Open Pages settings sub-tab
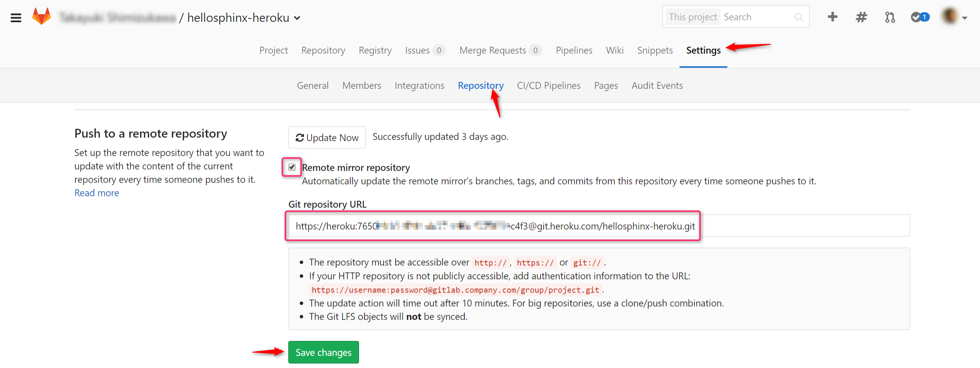This screenshot has height=368, width=980. [606, 86]
